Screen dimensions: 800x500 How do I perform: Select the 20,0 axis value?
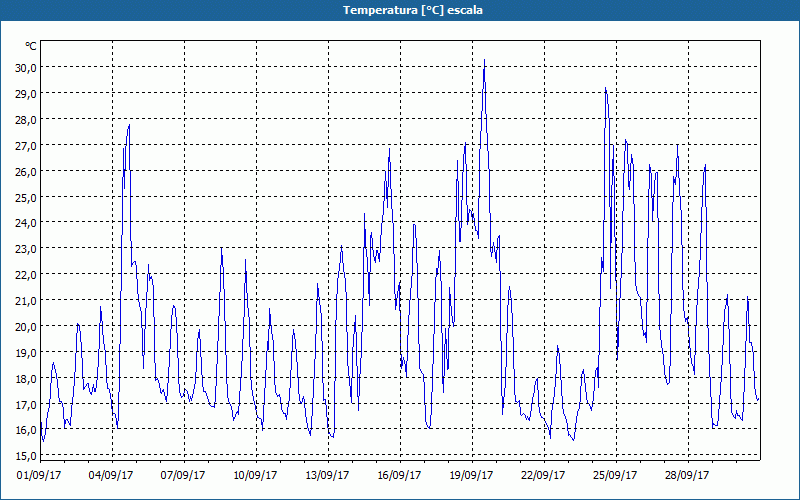[26, 326]
